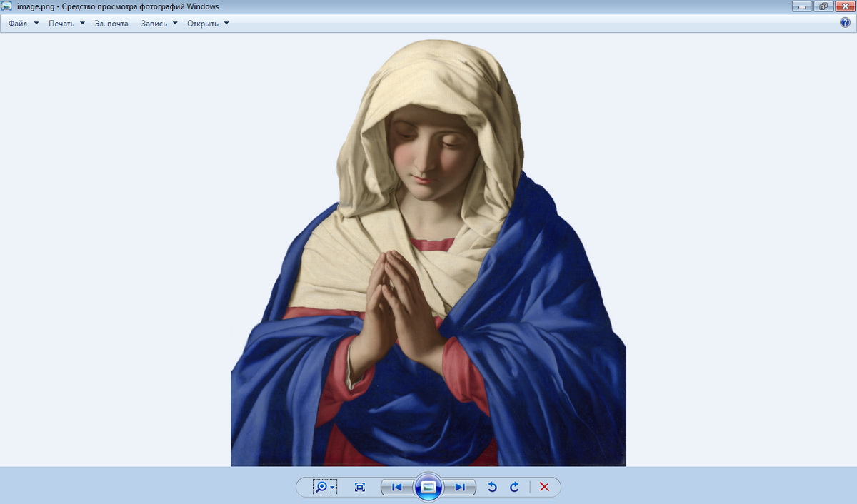
Task: Start the slideshow with center button
Action: (x=428, y=487)
